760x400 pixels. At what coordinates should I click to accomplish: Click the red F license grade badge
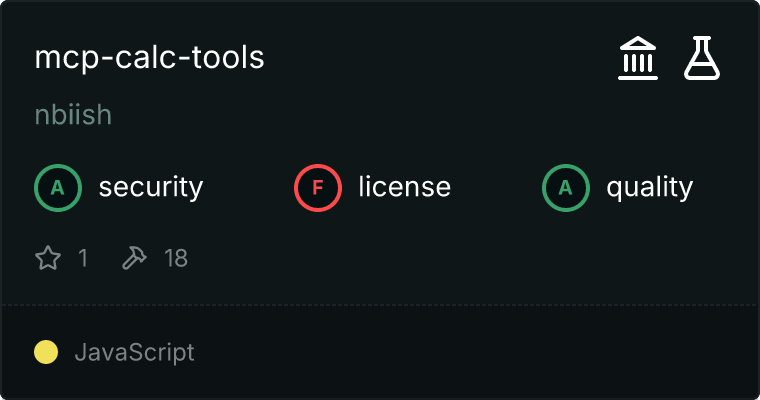(x=317, y=187)
